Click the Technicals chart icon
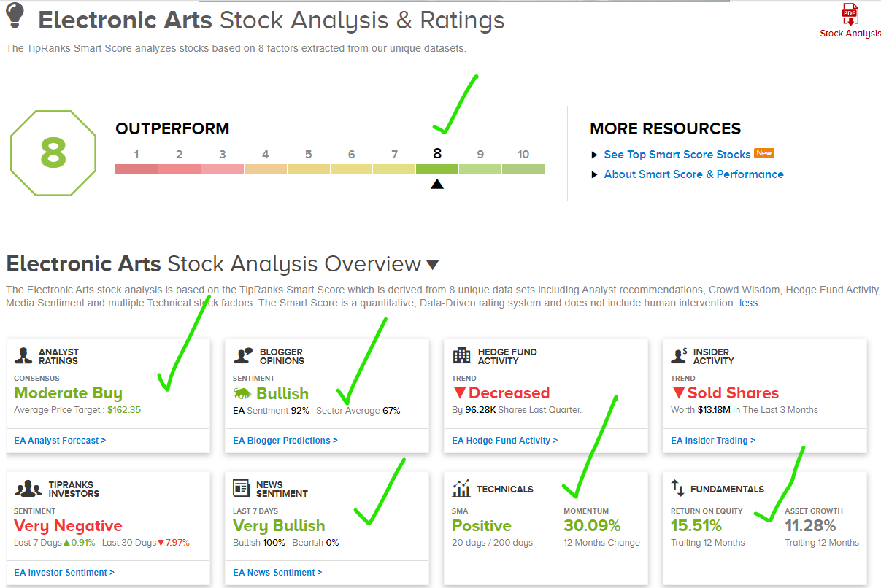The image size is (881, 588). [x=461, y=488]
